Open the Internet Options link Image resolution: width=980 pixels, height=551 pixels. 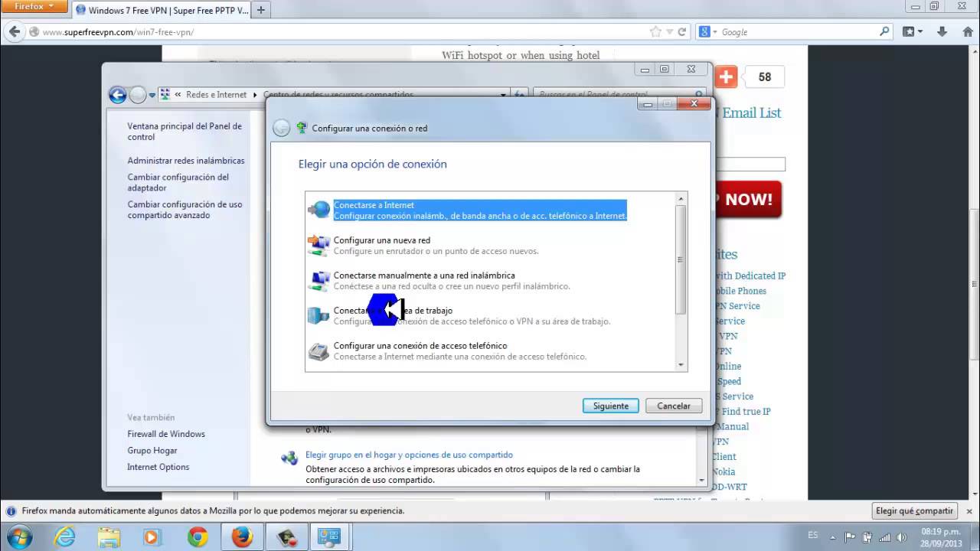click(158, 467)
